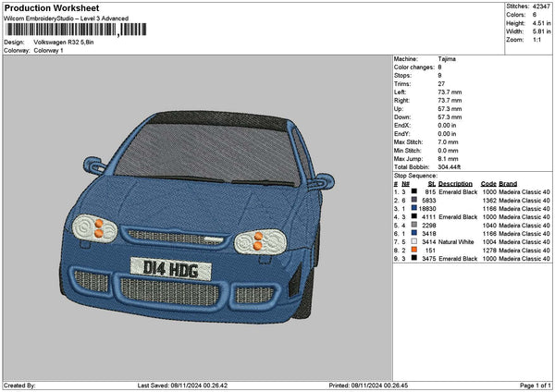
Task: Click the Volkswagen R32 embroidery design preview
Action: pos(197,217)
